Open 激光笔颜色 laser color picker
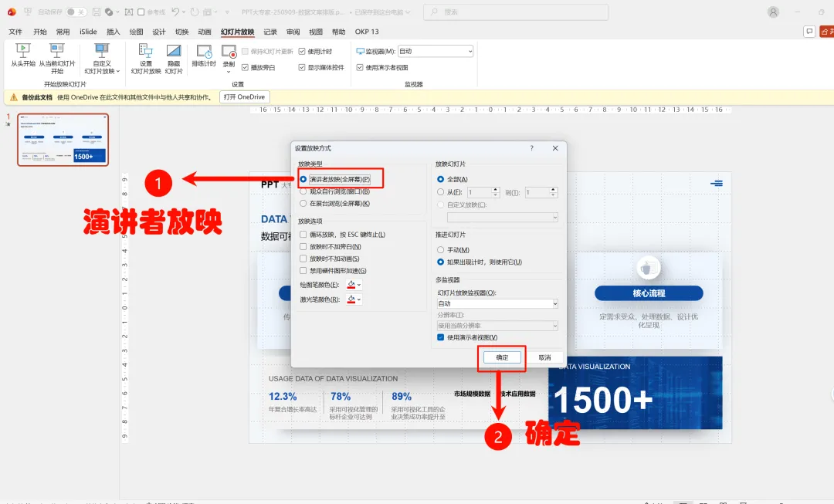Image resolution: width=834 pixels, height=504 pixels. point(354,299)
